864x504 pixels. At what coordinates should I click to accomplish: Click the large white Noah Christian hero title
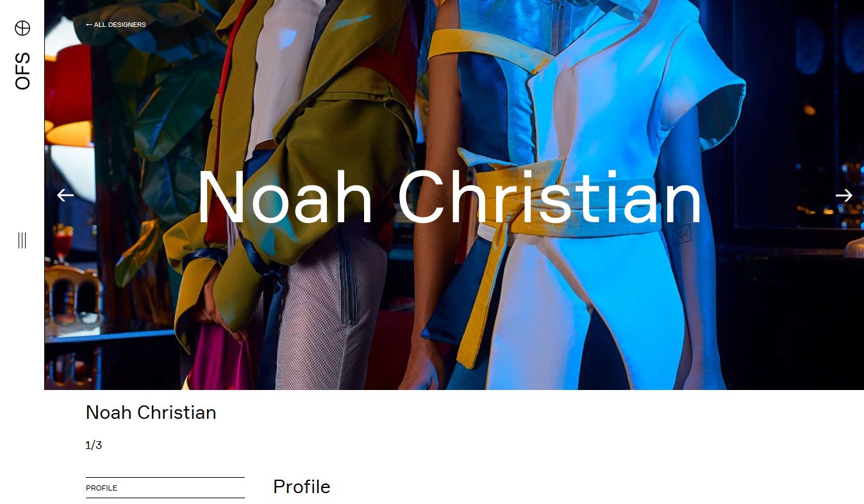tap(450, 198)
